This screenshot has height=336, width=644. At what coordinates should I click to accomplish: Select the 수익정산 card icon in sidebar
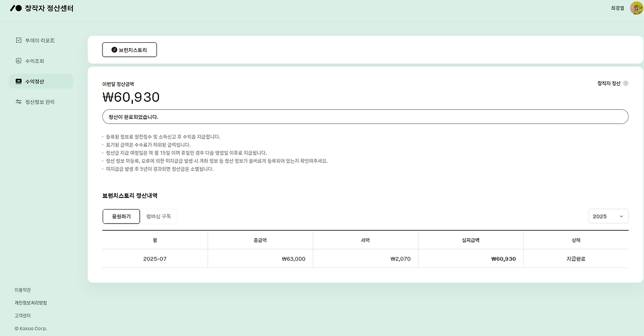(18, 81)
